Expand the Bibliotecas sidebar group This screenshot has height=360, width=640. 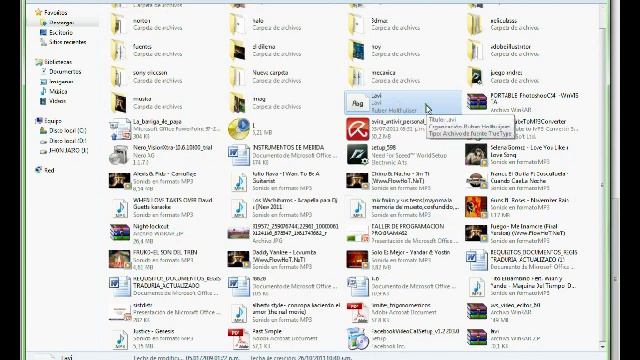coord(58,62)
